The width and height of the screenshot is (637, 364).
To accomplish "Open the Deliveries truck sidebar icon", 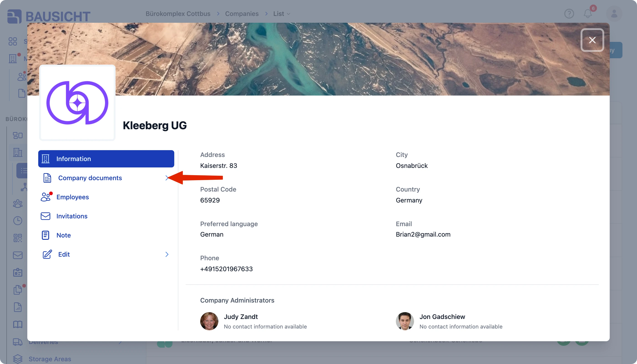I will [18, 342].
